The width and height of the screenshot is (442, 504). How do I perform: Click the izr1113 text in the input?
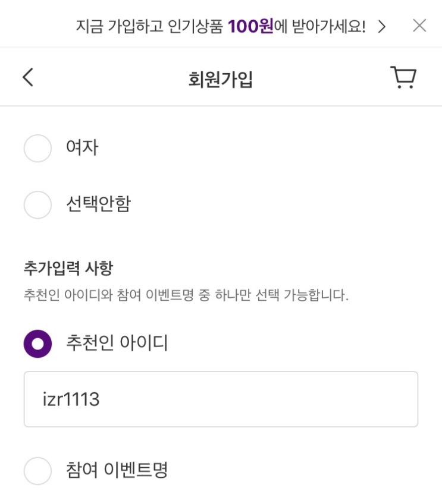[x=71, y=400]
